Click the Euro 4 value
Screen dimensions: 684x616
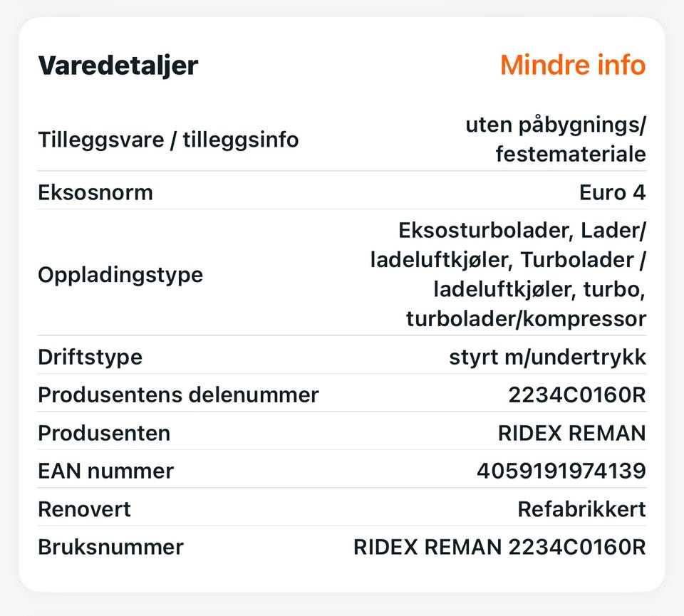[x=613, y=192]
